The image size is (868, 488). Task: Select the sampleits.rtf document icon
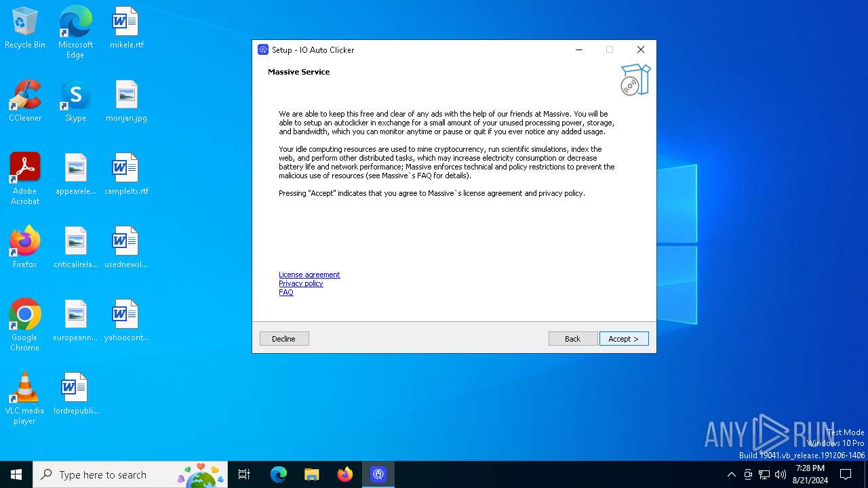click(x=127, y=175)
